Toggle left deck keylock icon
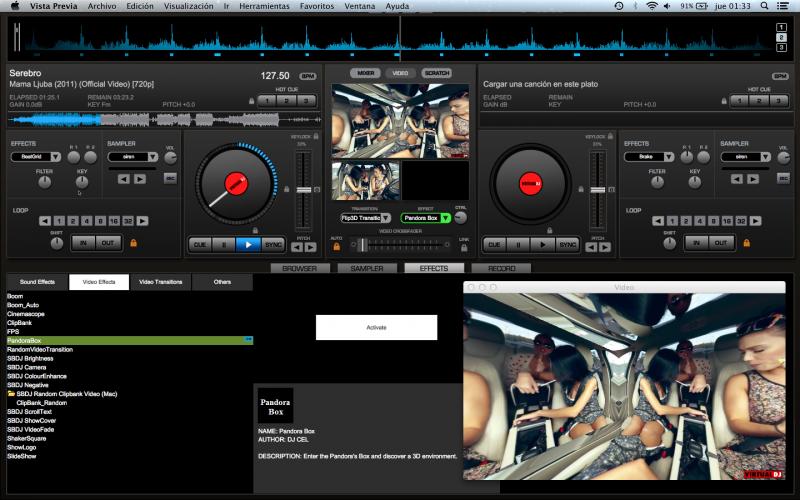 pos(316,136)
